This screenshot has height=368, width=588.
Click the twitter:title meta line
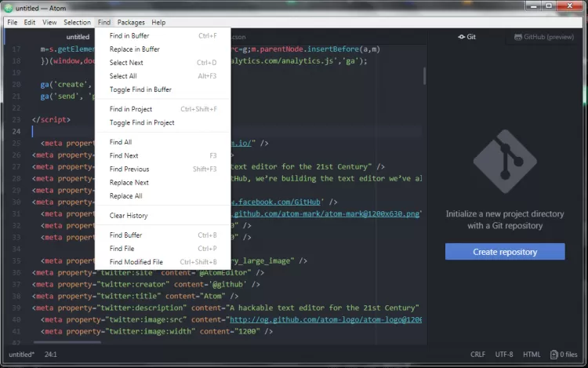pyautogui.click(x=136, y=297)
